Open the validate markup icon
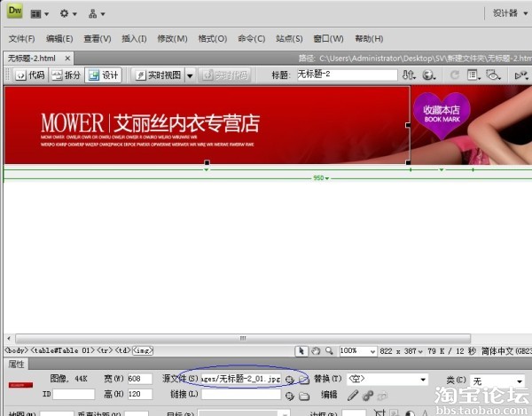Screen dimensions: 532x416 pyautogui.click(x=522, y=75)
